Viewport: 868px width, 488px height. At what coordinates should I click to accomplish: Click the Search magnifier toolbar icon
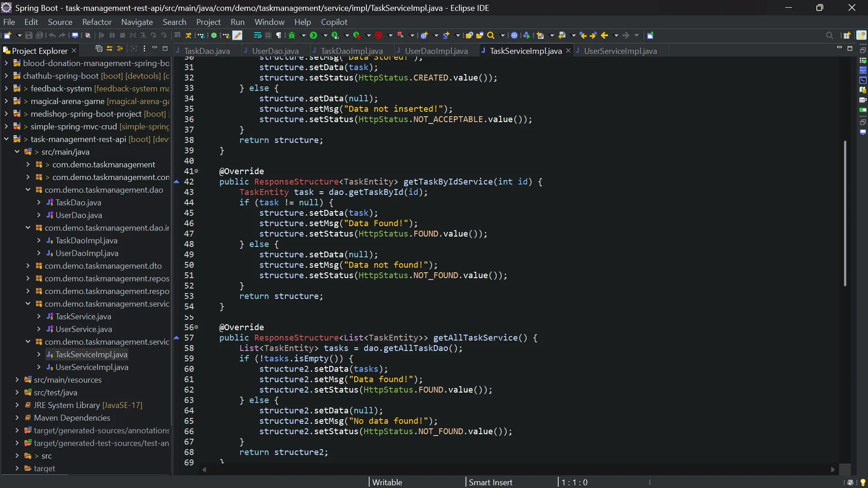[491, 35]
